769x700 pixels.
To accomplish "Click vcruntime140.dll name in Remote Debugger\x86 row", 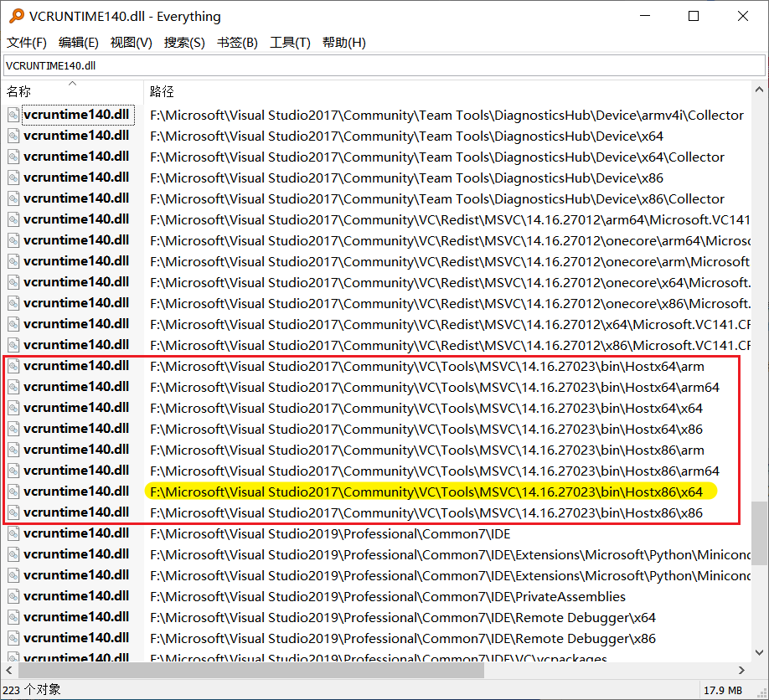I will coord(76,638).
